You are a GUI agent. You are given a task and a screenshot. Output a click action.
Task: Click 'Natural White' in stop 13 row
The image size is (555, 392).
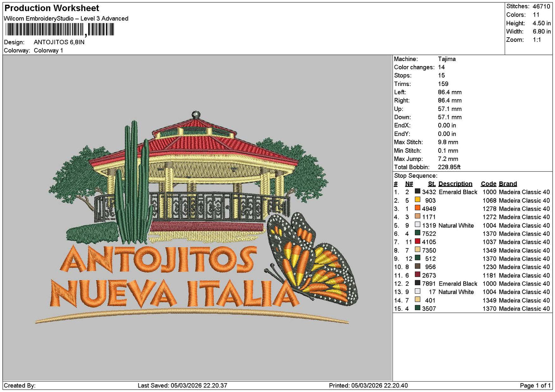[456, 292]
